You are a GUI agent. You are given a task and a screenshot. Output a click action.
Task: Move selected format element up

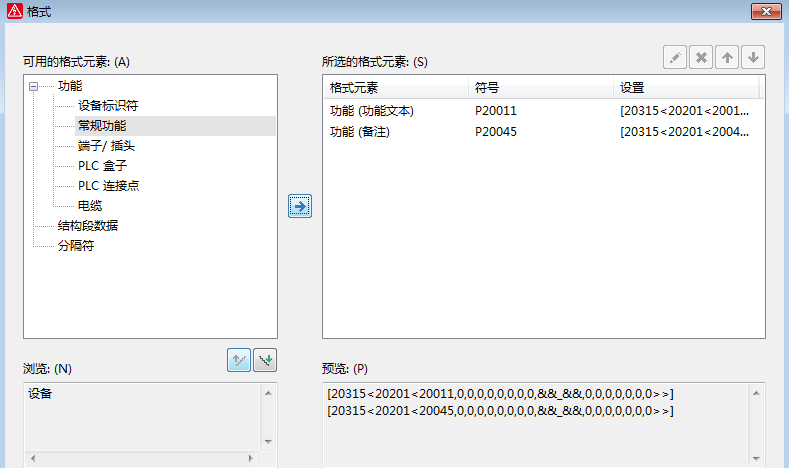[728, 58]
